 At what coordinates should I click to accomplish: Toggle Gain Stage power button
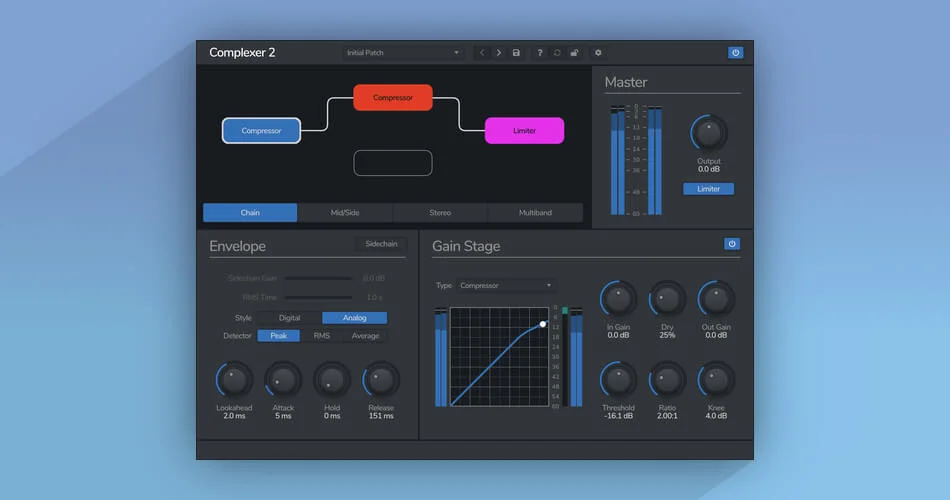point(732,244)
